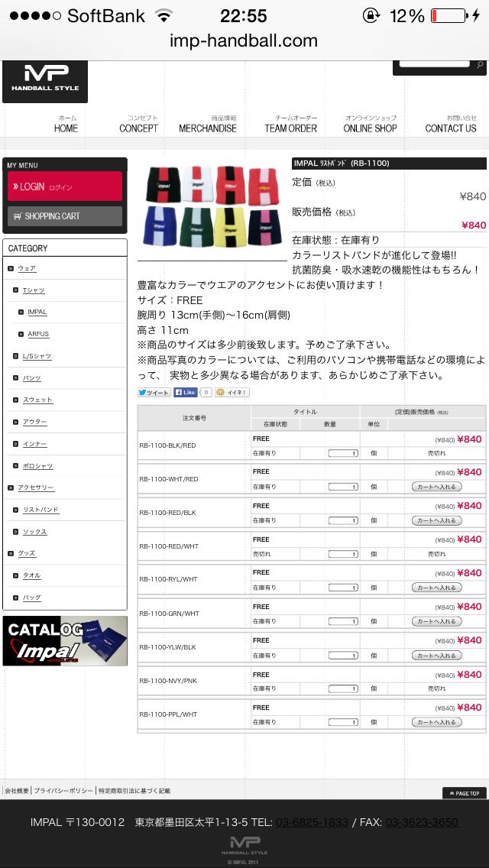
Task: Click the Facebook Like button
Action: [186, 393]
